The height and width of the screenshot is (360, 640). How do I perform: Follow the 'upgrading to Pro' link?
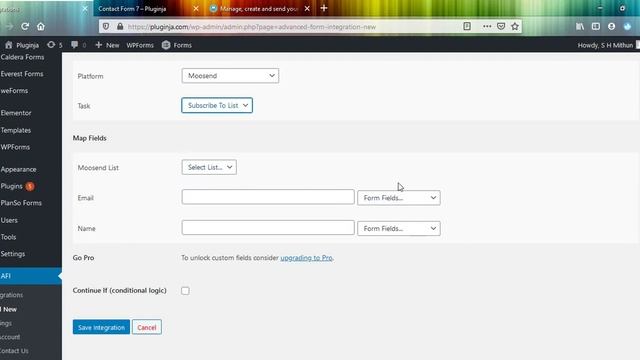click(x=306, y=258)
